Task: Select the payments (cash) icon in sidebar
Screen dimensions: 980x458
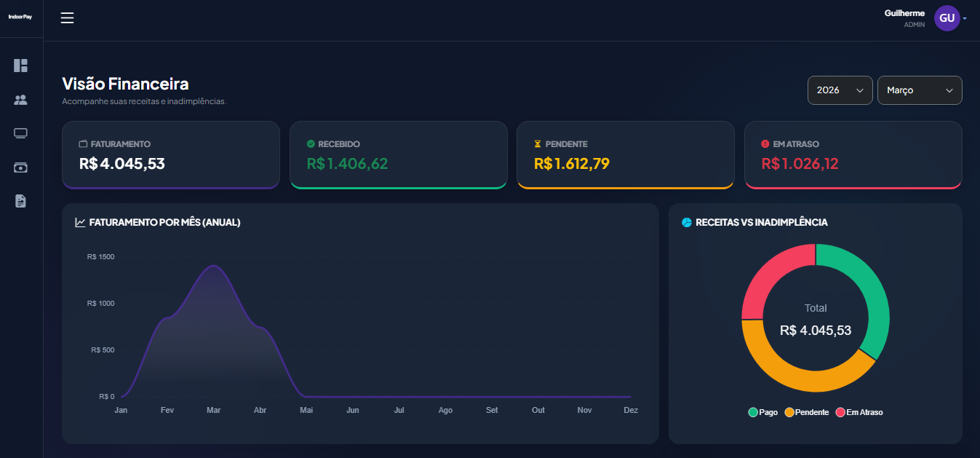Action: pyautogui.click(x=20, y=167)
